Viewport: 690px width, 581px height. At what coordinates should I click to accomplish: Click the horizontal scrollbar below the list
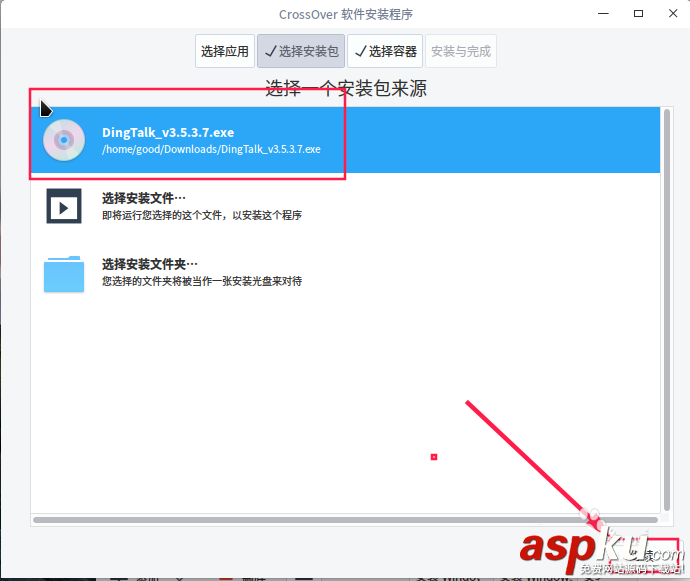click(x=345, y=520)
